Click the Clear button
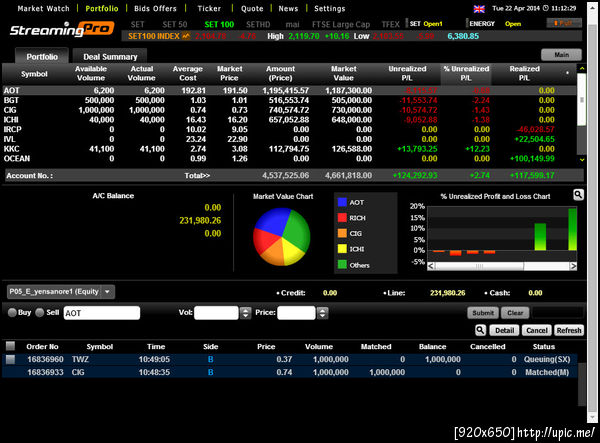The image size is (600, 443). pos(515,313)
